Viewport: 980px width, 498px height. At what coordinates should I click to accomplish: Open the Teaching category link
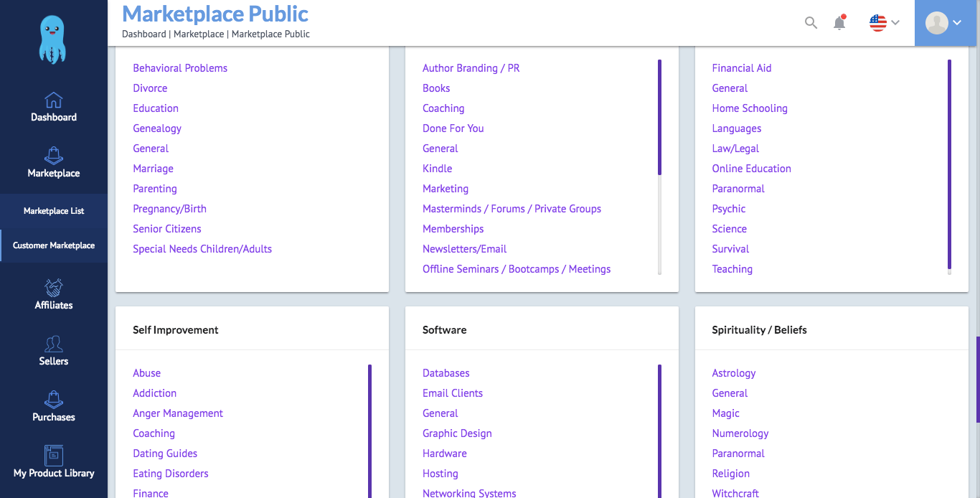tap(732, 269)
